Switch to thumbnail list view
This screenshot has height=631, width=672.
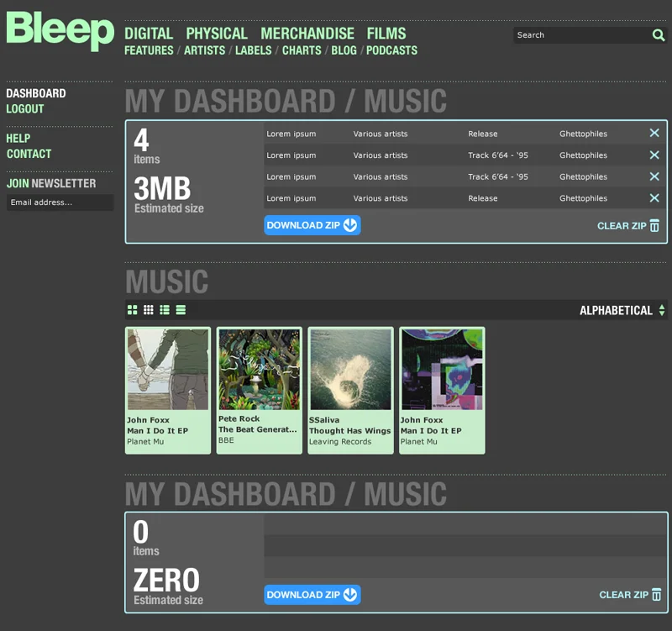[x=165, y=310]
